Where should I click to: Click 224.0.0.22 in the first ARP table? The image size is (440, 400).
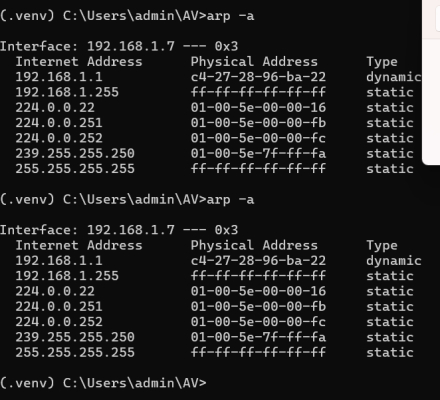coord(55,108)
